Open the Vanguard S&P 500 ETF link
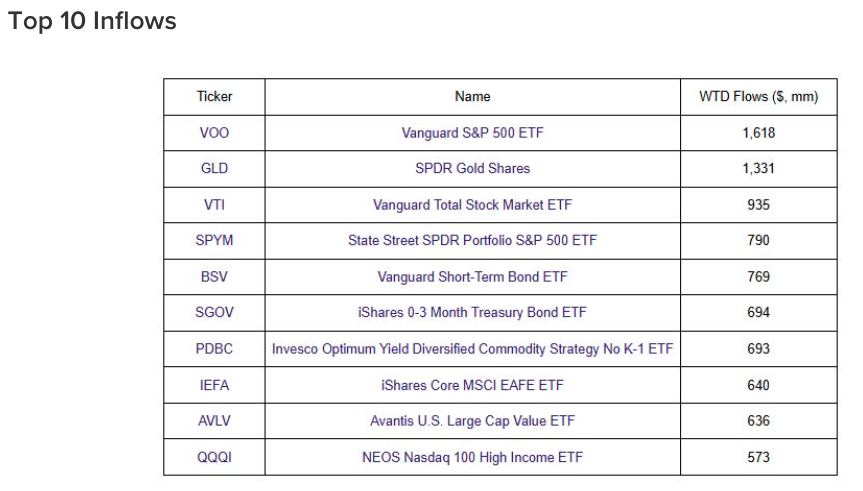This screenshot has height=491, width=863. [472, 133]
